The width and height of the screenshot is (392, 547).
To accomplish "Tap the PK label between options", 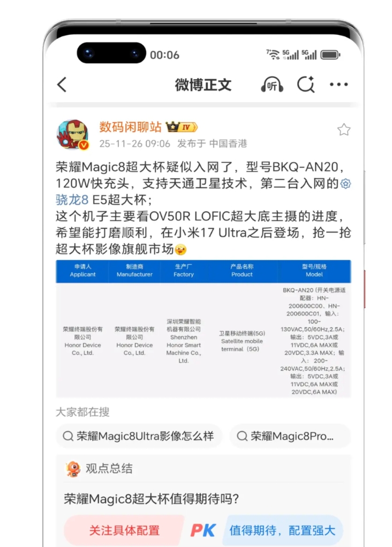I will (203, 530).
